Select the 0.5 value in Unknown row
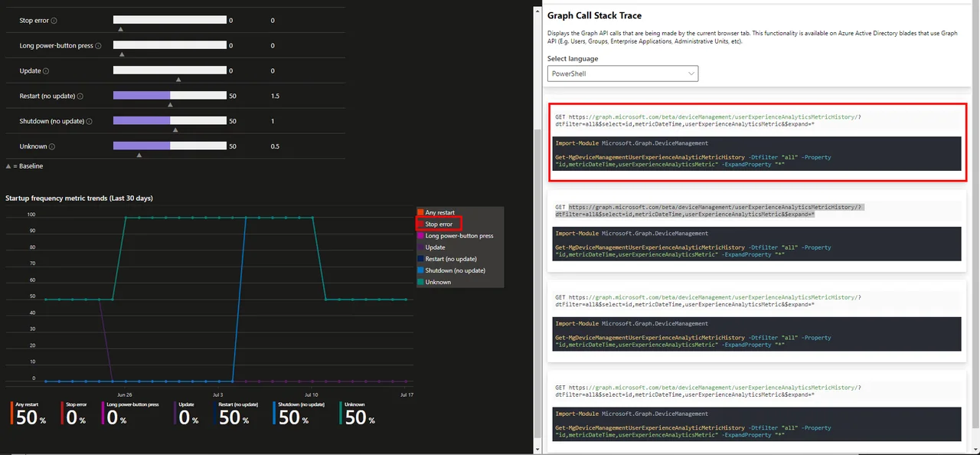 tap(275, 146)
